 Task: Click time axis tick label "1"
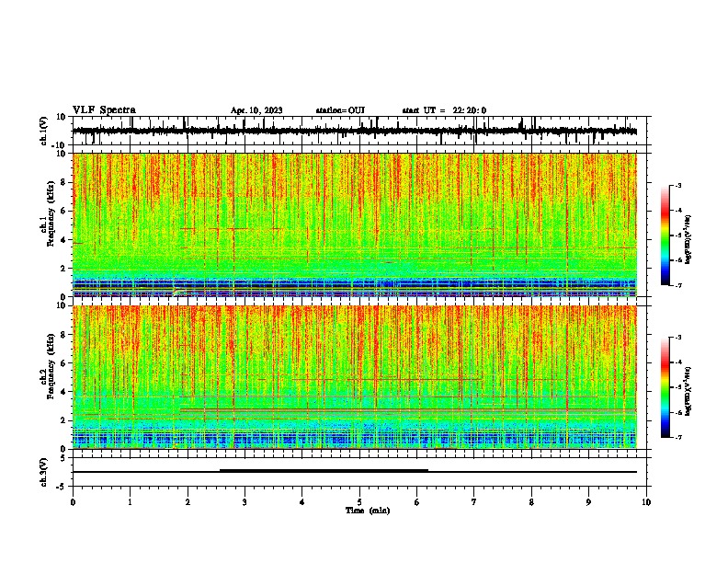coord(130,502)
